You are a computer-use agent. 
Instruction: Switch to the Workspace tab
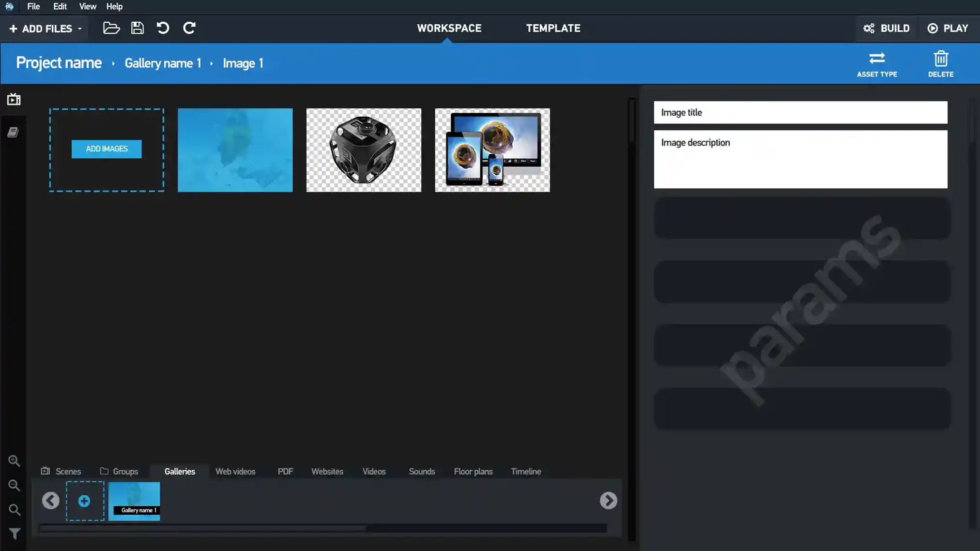tap(449, 28)
